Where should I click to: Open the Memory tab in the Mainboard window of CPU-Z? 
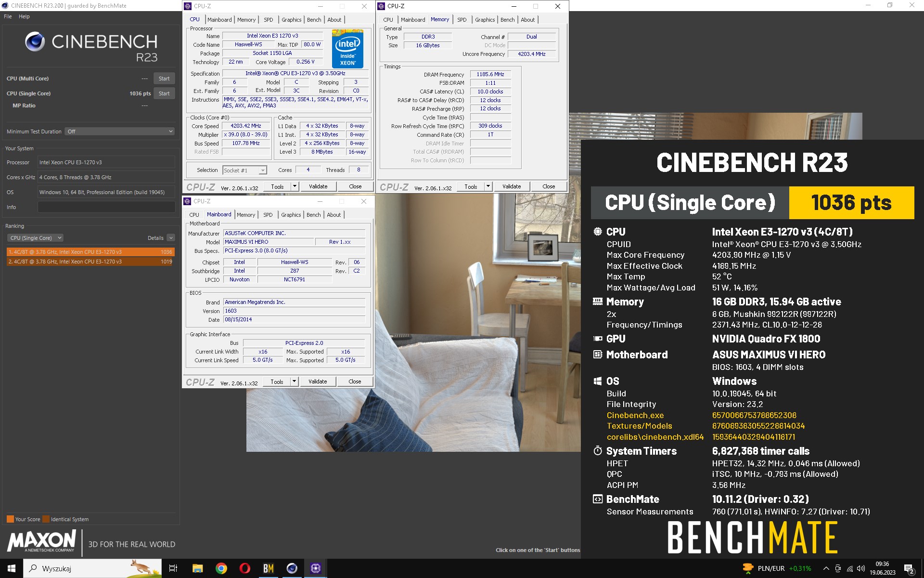tap(246, 215)
